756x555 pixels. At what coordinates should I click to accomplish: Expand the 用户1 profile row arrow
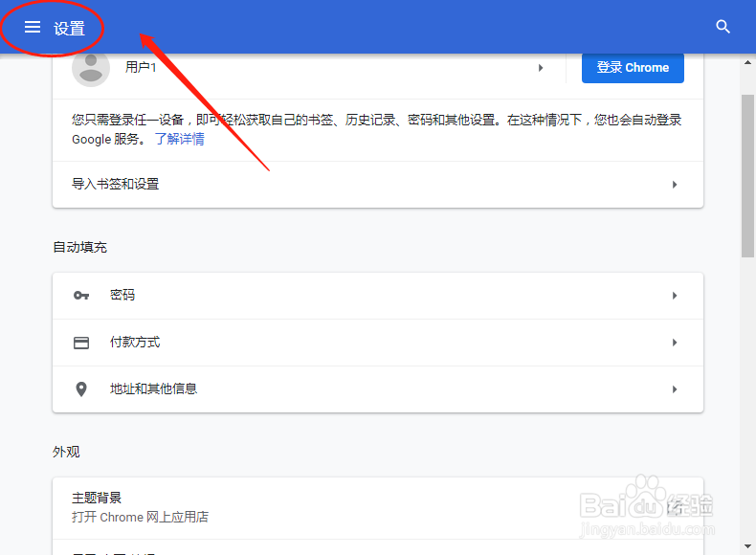pos(541,68)
